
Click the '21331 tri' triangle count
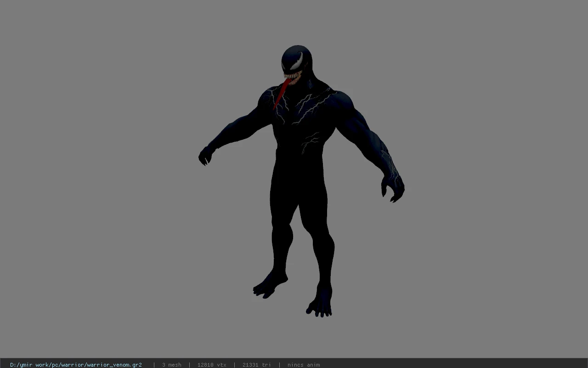(257, 365)
